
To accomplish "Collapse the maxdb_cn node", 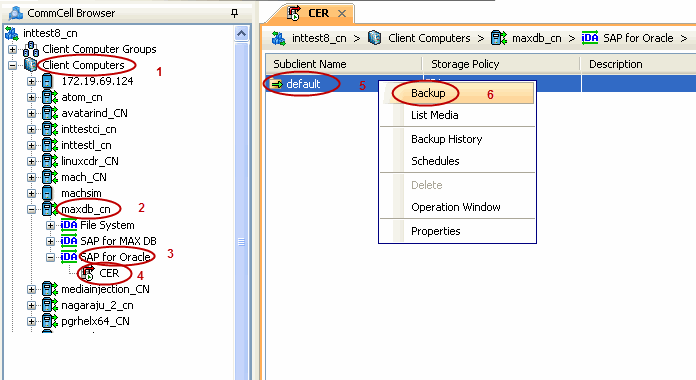I will 31,209.
